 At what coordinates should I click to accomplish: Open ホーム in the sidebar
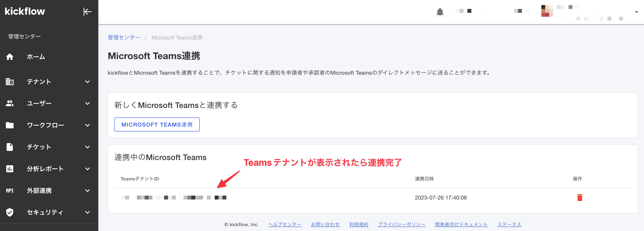(36, 57)
